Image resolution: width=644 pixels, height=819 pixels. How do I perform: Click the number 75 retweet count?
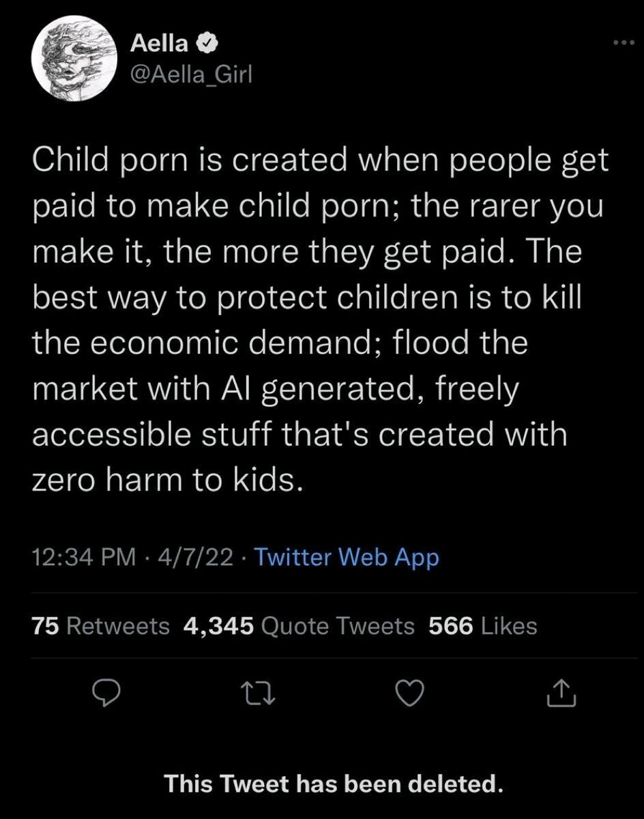coord(46,625)
